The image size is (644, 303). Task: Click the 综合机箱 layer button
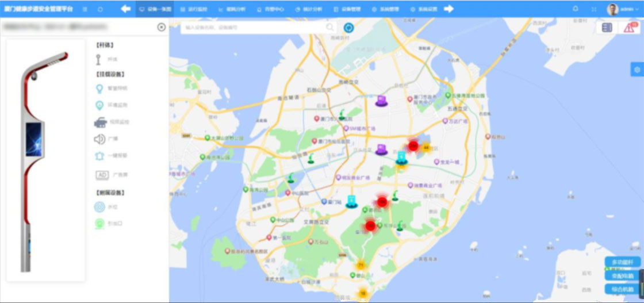tap(623, 289)
